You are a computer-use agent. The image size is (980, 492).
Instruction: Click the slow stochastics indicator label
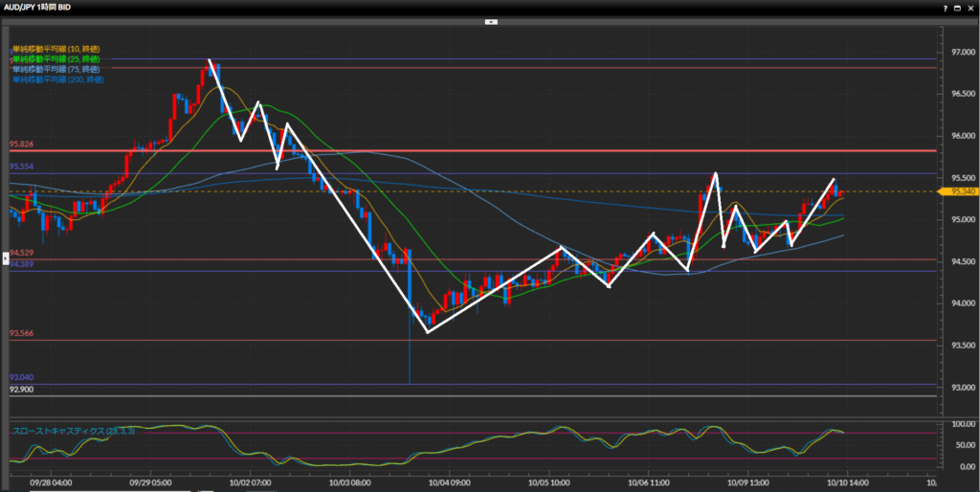pos(73,432)
